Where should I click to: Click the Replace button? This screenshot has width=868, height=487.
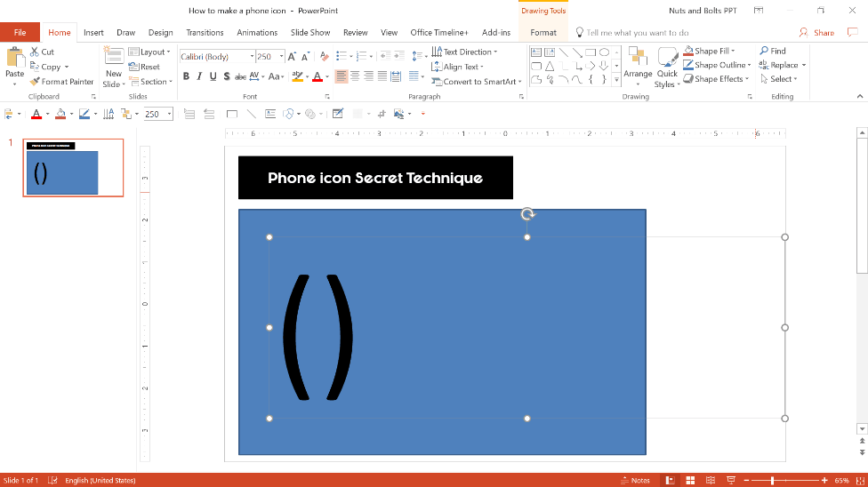(783, 65)
